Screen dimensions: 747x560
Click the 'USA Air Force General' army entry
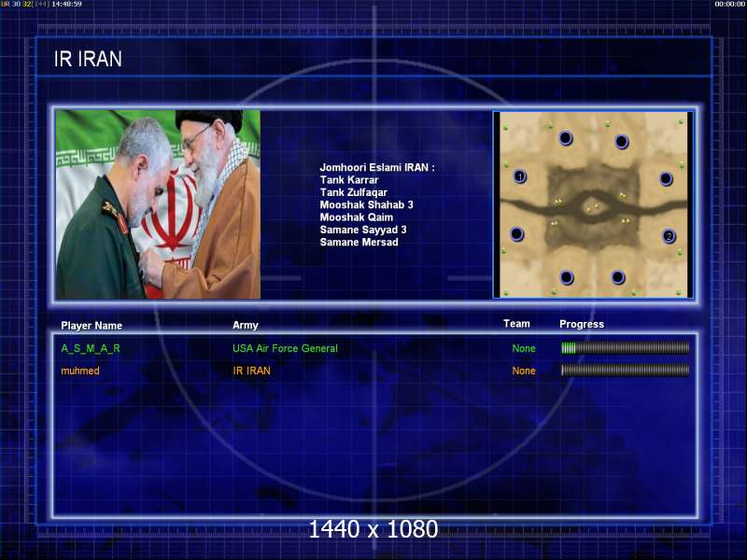click(x=285, y=348)
